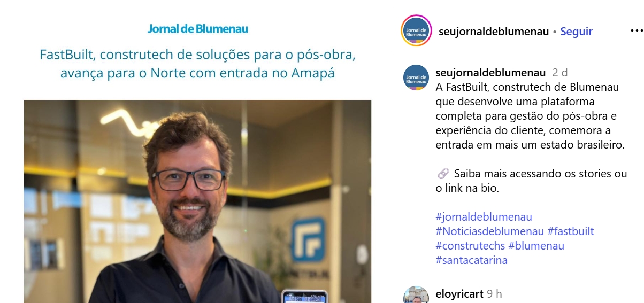Open the header profile avatar with story ring

click(x=416, y=31)
